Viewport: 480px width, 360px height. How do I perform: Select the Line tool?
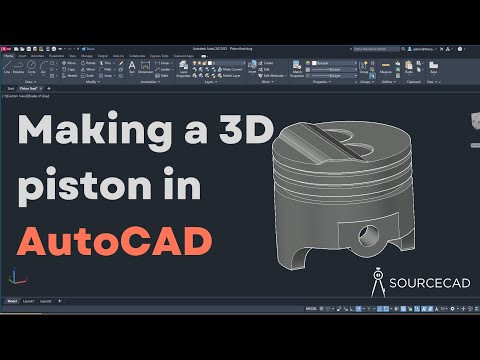tap(7, 67)
